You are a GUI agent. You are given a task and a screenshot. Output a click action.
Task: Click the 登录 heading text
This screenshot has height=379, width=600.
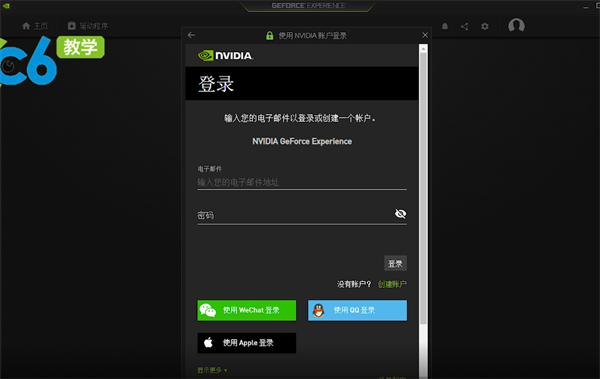[x=216, y=84]
